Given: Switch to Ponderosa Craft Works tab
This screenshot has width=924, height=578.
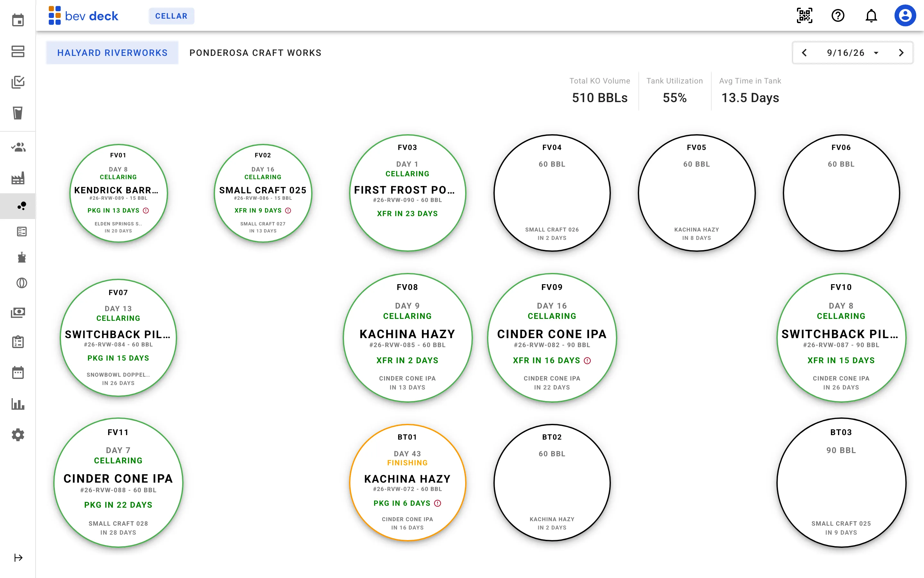Looking at the screenshot, I should click(x=255, y=53).
